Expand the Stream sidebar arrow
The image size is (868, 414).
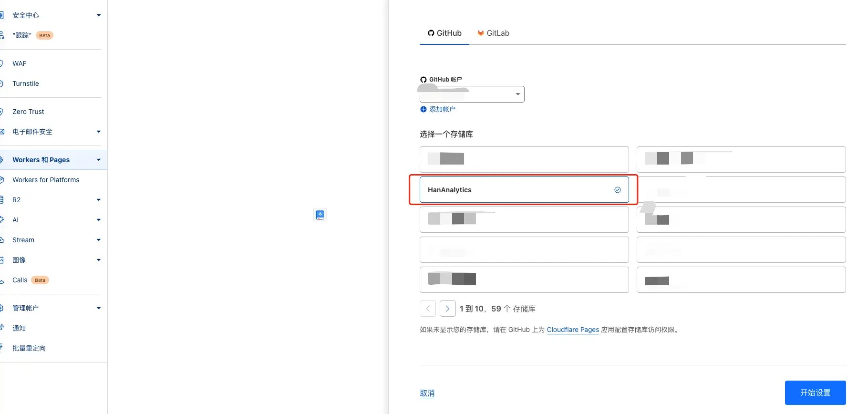pos(99,240)
